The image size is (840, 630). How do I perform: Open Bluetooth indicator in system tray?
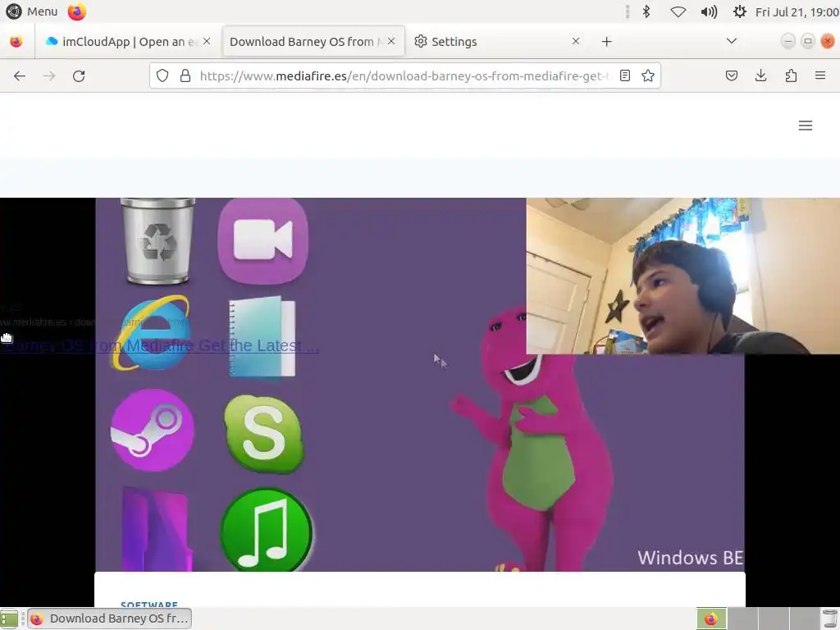point(646,11)
